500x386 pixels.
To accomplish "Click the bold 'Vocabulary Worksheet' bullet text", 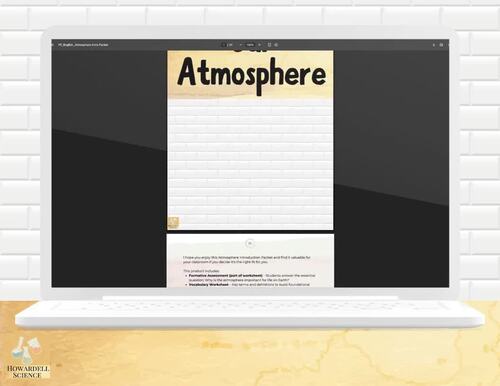I will point(209,284).
